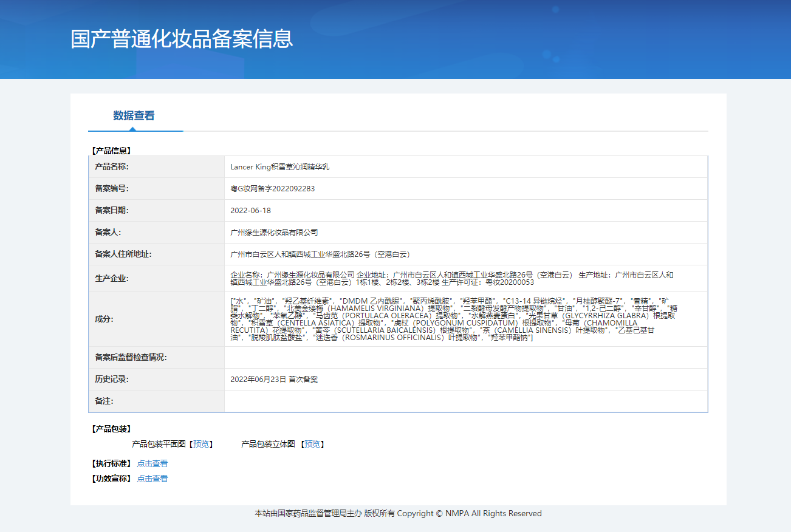Viewport: 791px width, 532px height.
Task: Click the 备案人 row label
Action: (x=108, y=232)
